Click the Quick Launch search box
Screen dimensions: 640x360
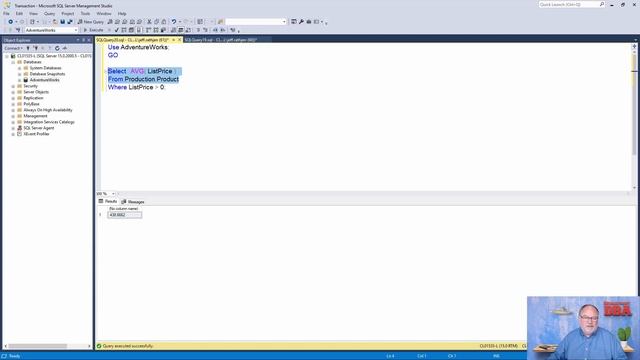571,4
